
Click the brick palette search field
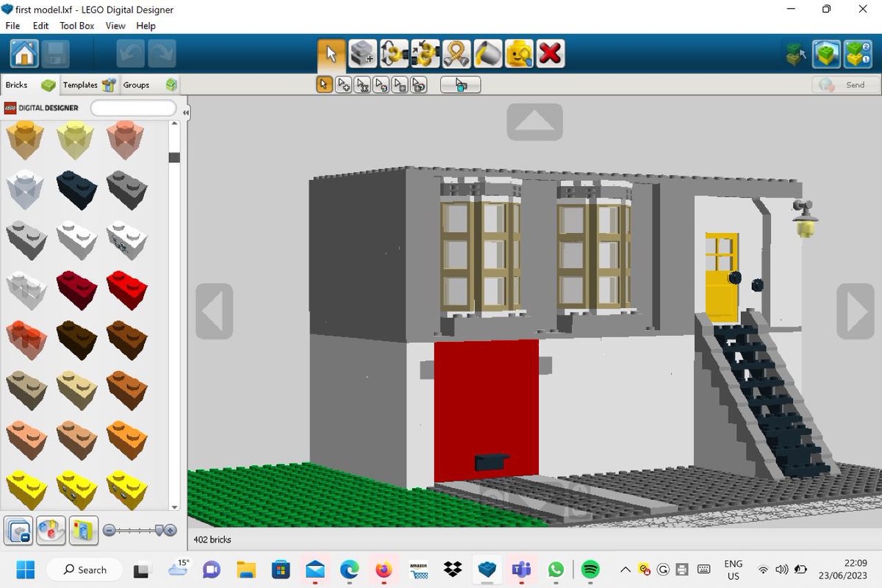click(x=133, y=108)
